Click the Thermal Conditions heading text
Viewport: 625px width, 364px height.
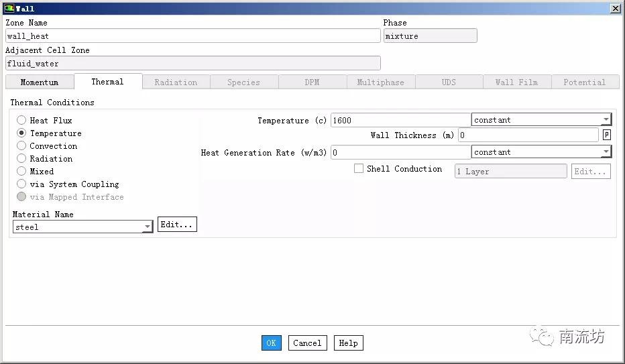[x=52, y=103]
